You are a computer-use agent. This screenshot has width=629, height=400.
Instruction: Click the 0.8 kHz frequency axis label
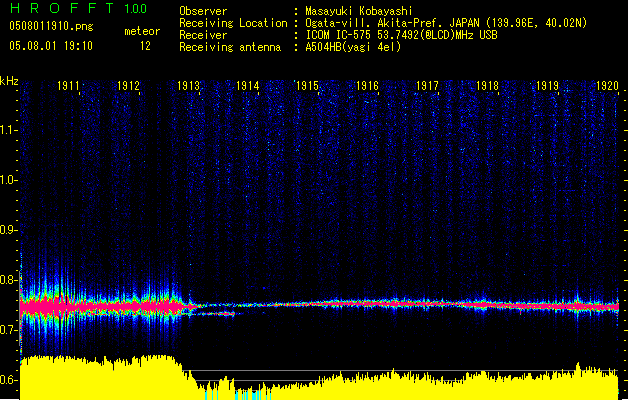pyautogui.click(x=8, y=280)
